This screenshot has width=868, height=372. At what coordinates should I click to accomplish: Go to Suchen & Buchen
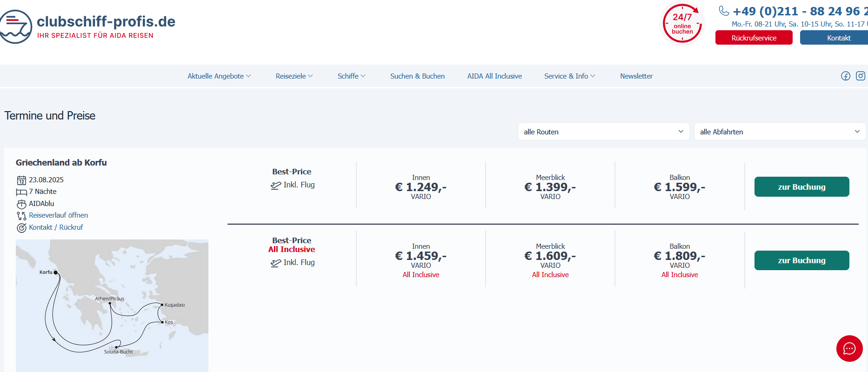[417, 76]
